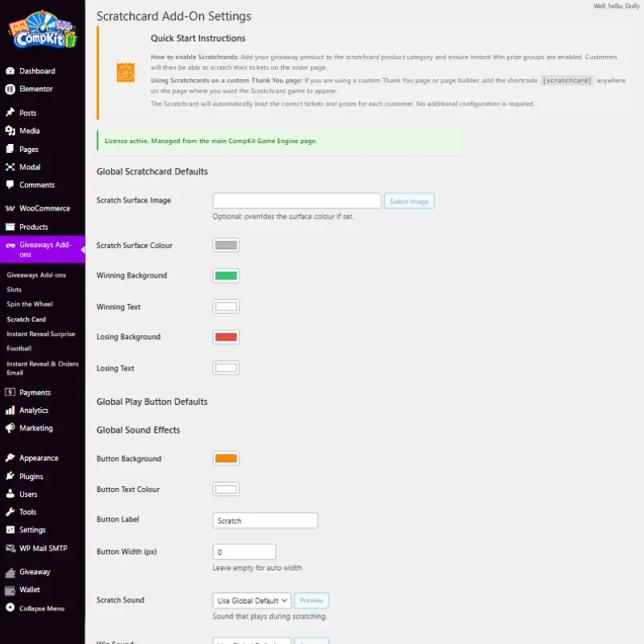644x644 pixels.
Task: Click the Button Label text field
Action: pyautogui.click(x=266, y=521)
